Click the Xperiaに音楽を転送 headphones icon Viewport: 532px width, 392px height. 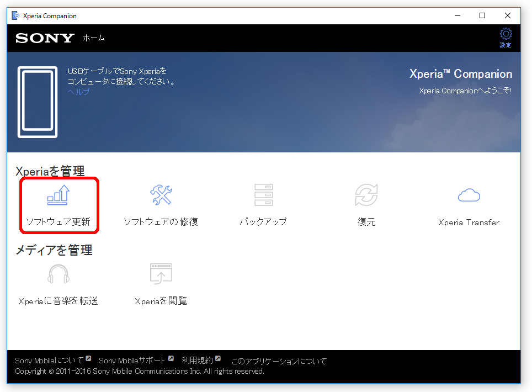pyautogui.click(x=58, y=274)
